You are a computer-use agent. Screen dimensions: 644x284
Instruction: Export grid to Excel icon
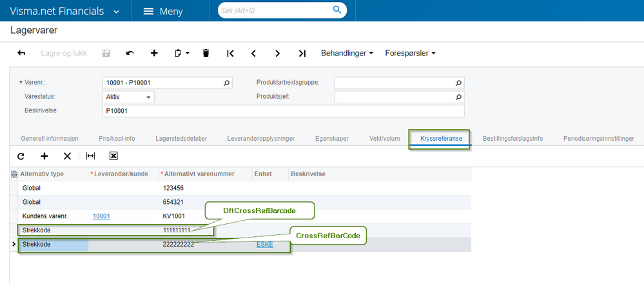point(113,156)
